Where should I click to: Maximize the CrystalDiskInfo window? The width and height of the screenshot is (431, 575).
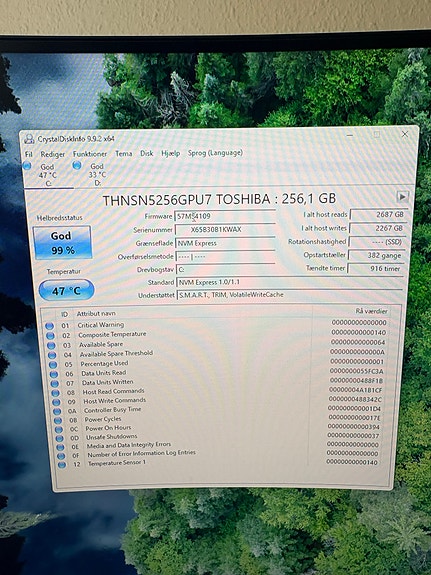tap(376, 135)
